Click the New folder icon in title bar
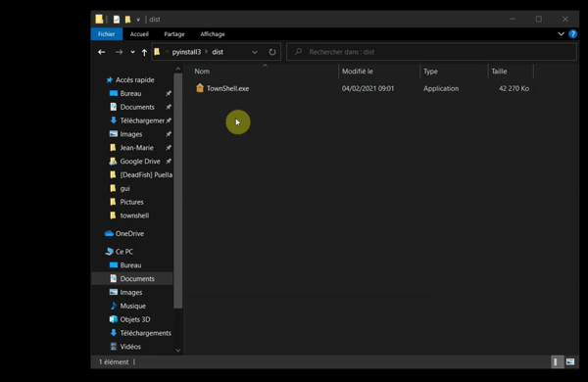This screenshot has width=588, height=382. point(127,20)
